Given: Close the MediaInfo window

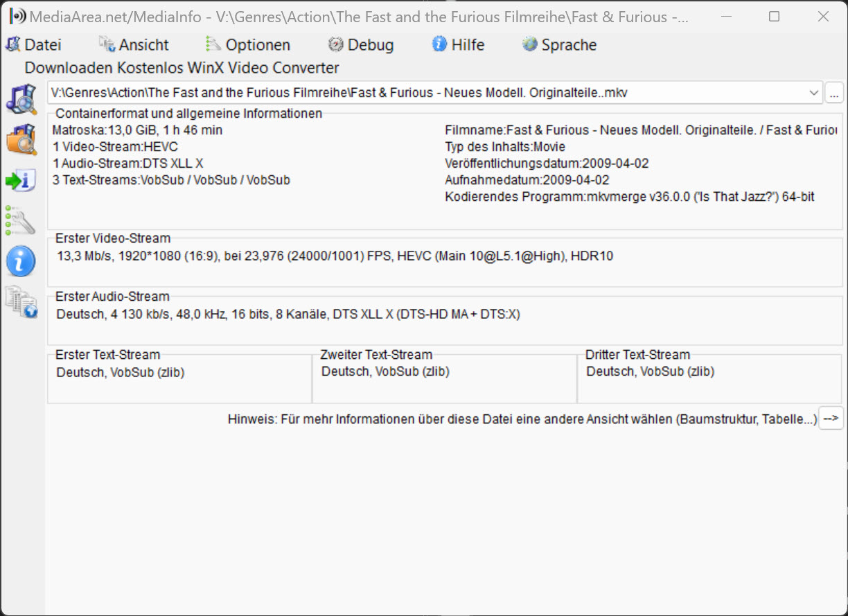Looking at the screenshot, I should coord(823,17).
